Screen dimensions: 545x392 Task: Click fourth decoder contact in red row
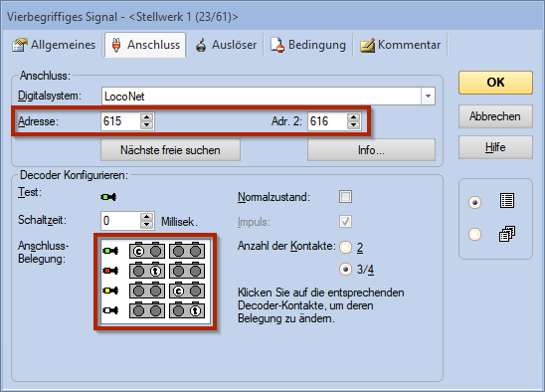195,271
